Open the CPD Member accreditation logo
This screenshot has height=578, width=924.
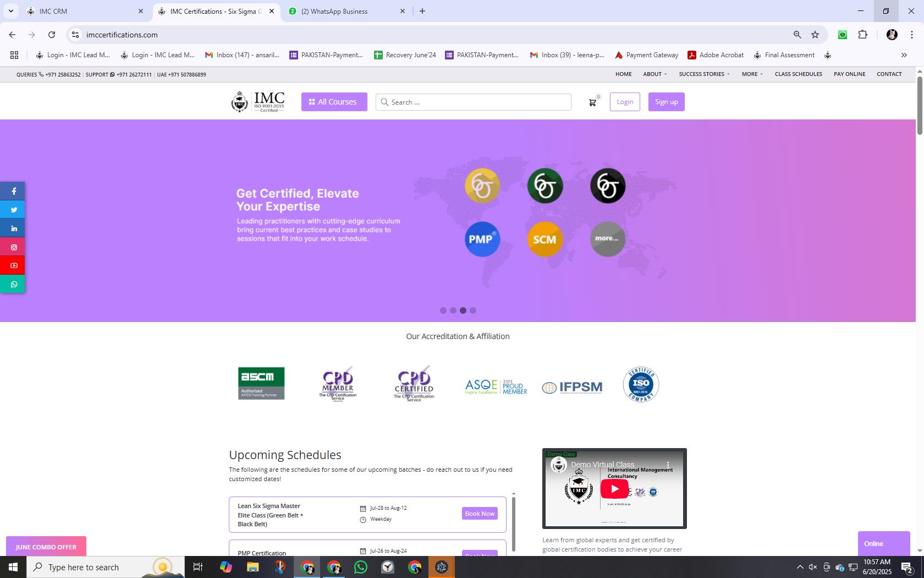338,384
